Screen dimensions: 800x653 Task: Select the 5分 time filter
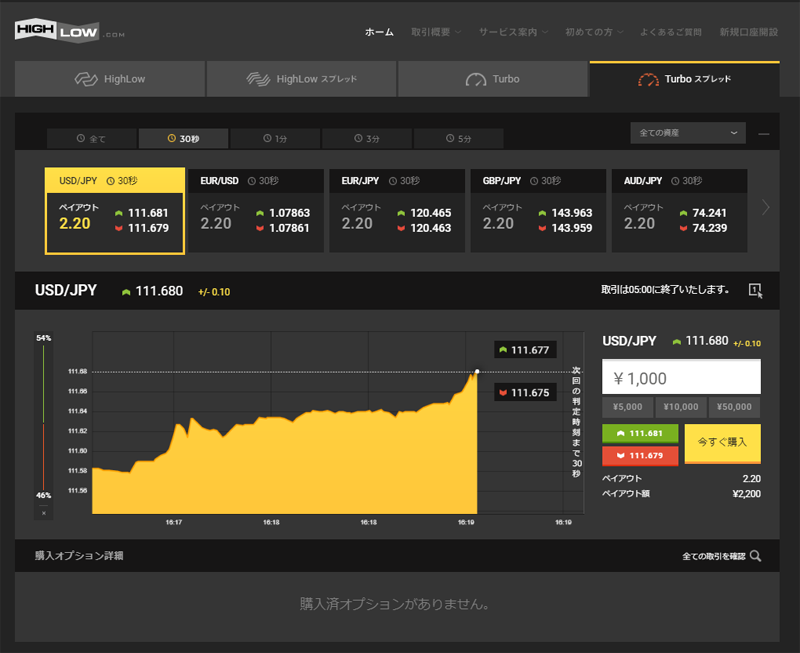point(459,138)
